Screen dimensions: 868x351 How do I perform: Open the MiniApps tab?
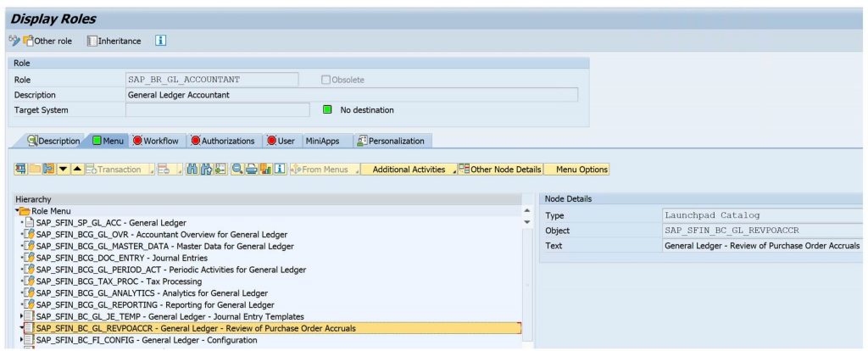tap(322, 142)
